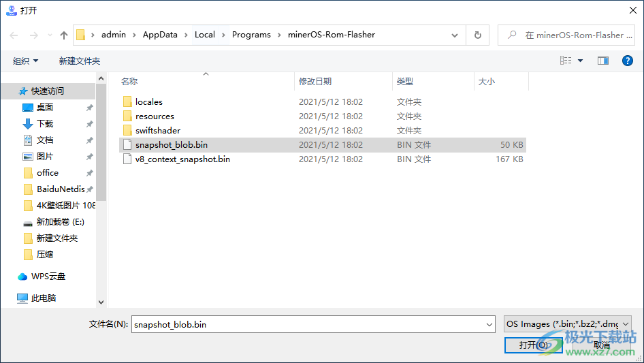Go back with the back arrow
This screenshot has height=363, width=644.
pos(14,35)
